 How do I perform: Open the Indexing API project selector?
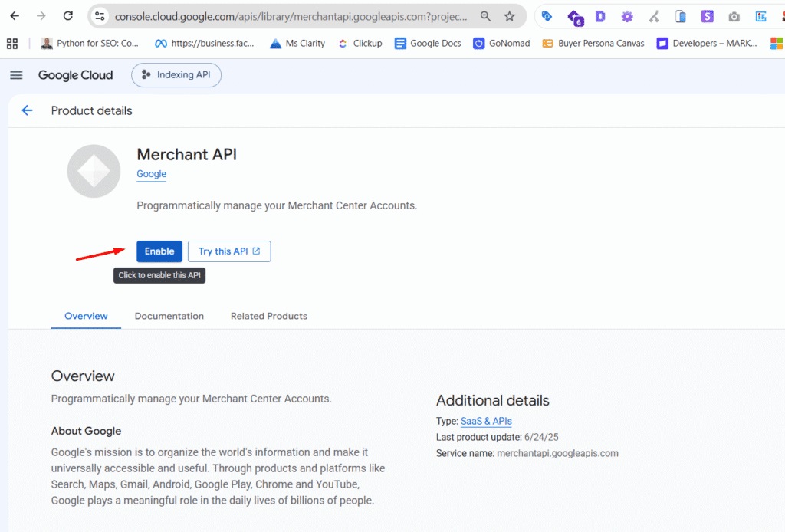(x=176, y=75)
